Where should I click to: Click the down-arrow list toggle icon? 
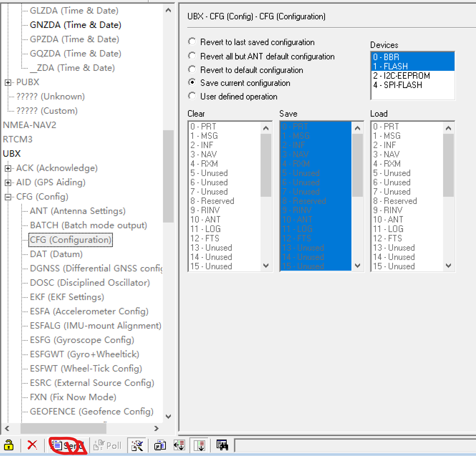pyautogui.click(x=199, y=446)
